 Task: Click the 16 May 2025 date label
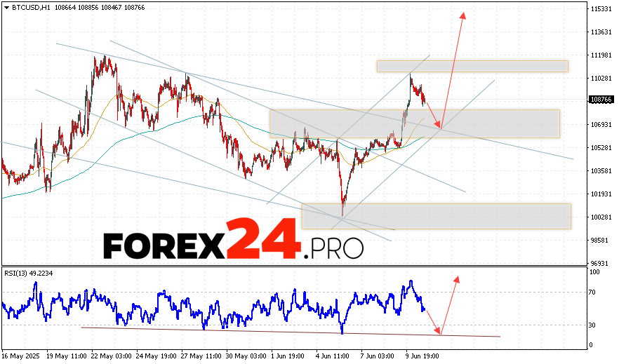(x=21, y=356)
